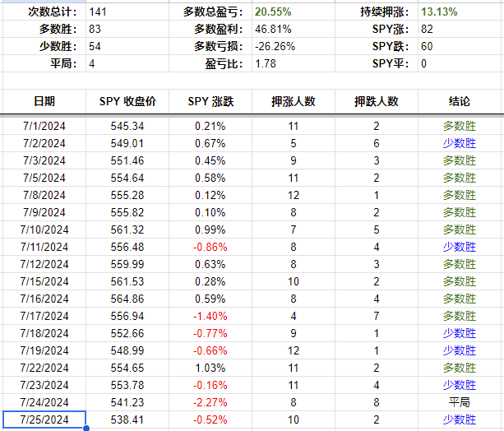Click the 46.81% 多数盈利 value cell
The width and height of the screenshot is (504, 431).
(x=272, y=29)
